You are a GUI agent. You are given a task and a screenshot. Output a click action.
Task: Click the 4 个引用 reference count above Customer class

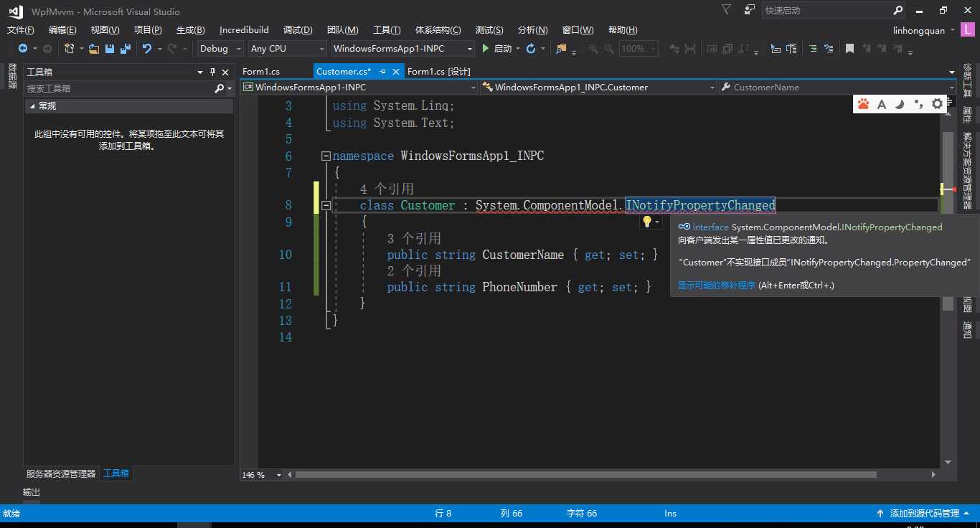tap(387, 189)
